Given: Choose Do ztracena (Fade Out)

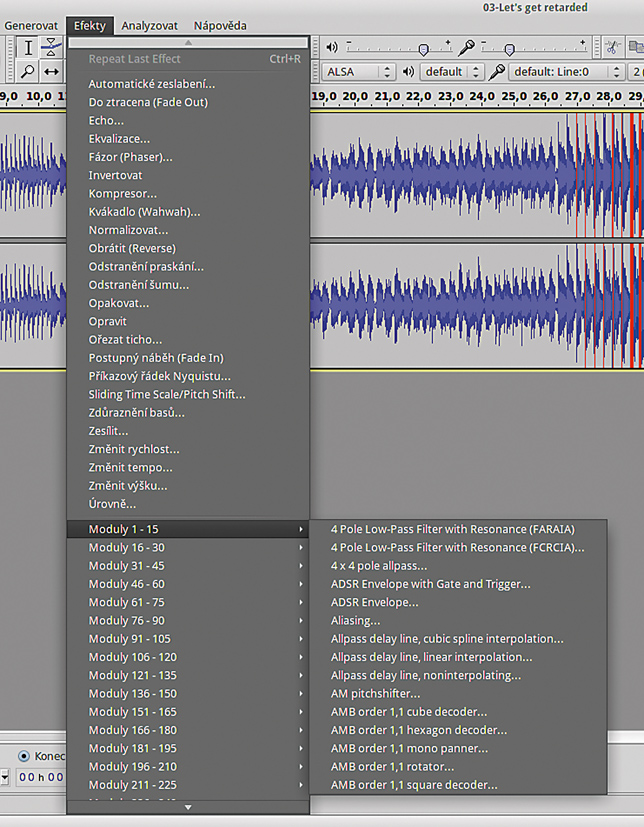Looking at the screenshot, I should coord(188,102).
